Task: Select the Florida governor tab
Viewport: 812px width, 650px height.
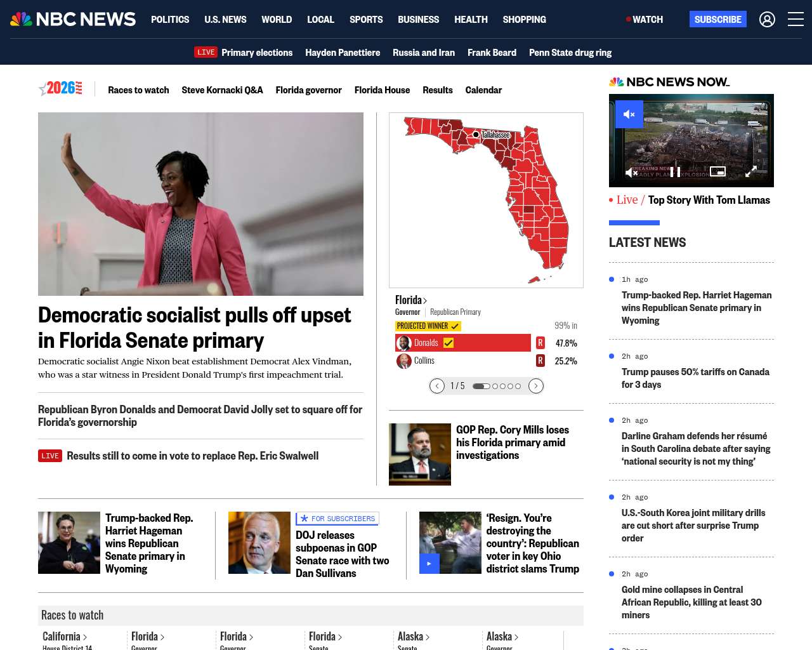Action: [x=308, y=90]
